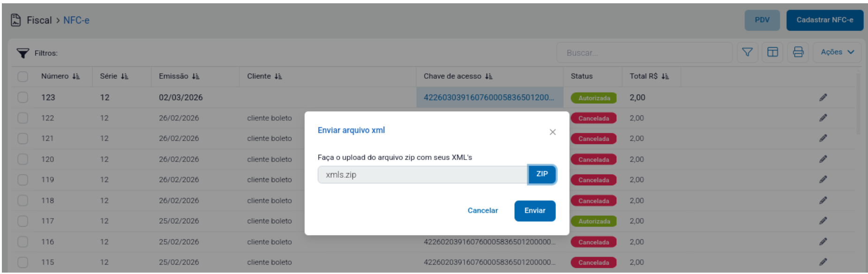Select the checkbox for row 119
The width and height of the screenshot is (868, 274).
tap(22, 180)
